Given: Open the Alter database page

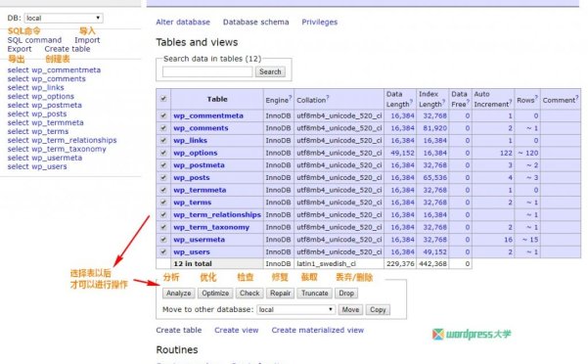Looking at the screenshot, I should [183, 23].
